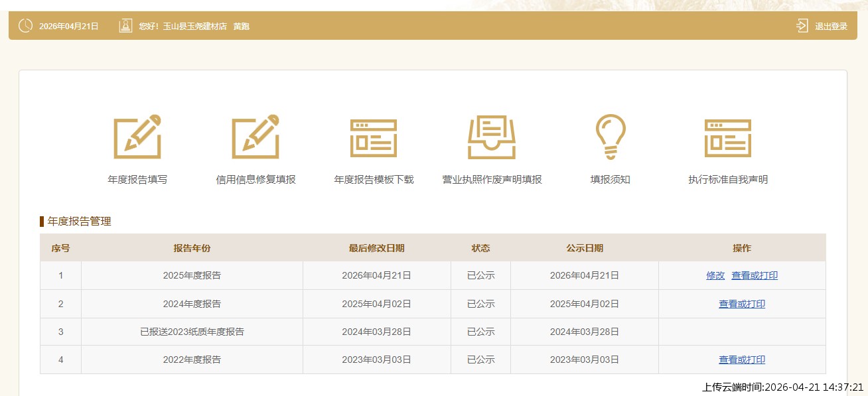Image resolution: width=868 pixels, height=396 pixels.
Task: Click the 信用信息修复填报 text label
Action: pos(255,180)
